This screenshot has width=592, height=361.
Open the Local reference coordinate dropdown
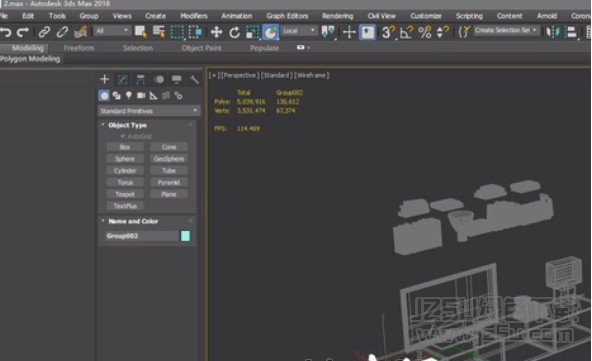299,31
